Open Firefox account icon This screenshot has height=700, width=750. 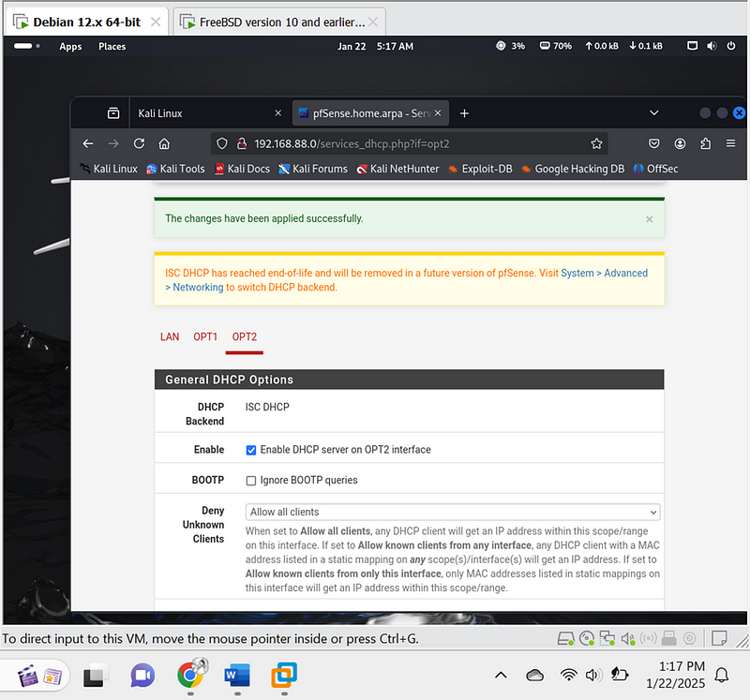point(680,143)
